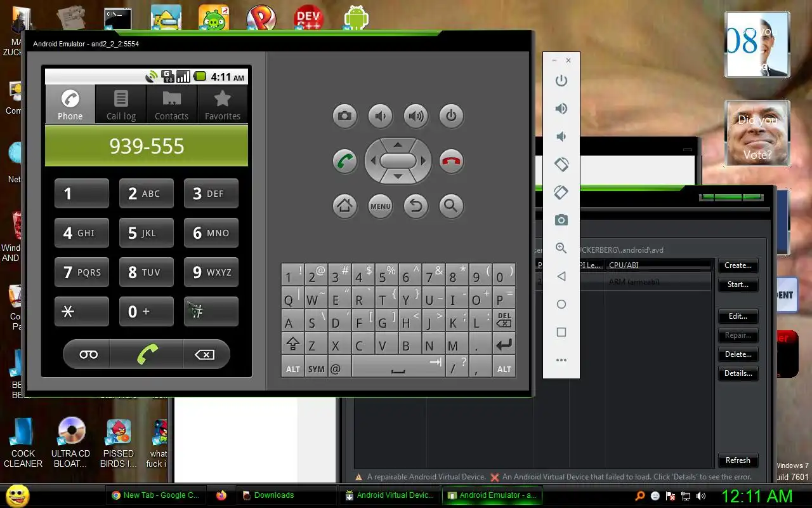This screenshot has height=508, width=812.
Task: Click the emulator camera hardware button
Action: pyautogui.click(x=344, y=116)
